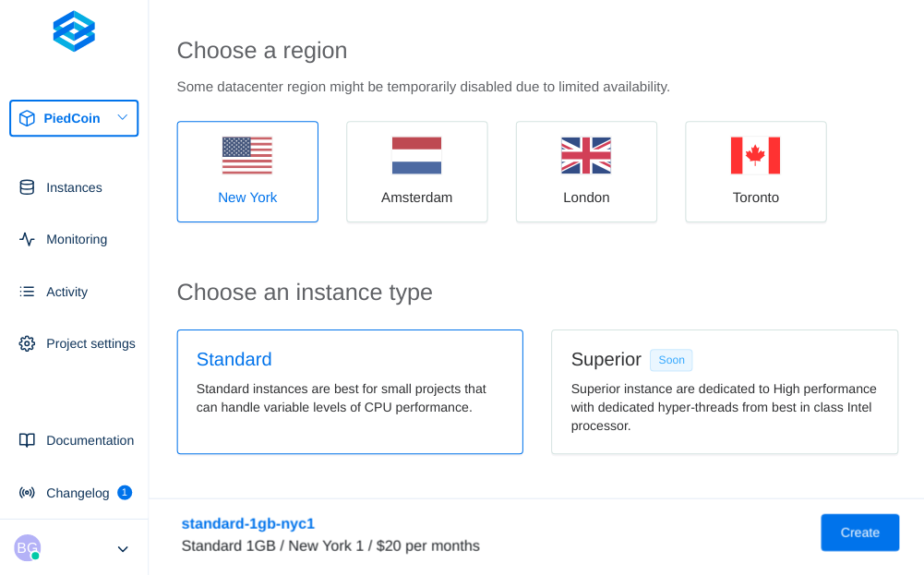924x575 pixels.
Task: Click the Monitoring pulse icon
Action: click(x=27, y=239)
